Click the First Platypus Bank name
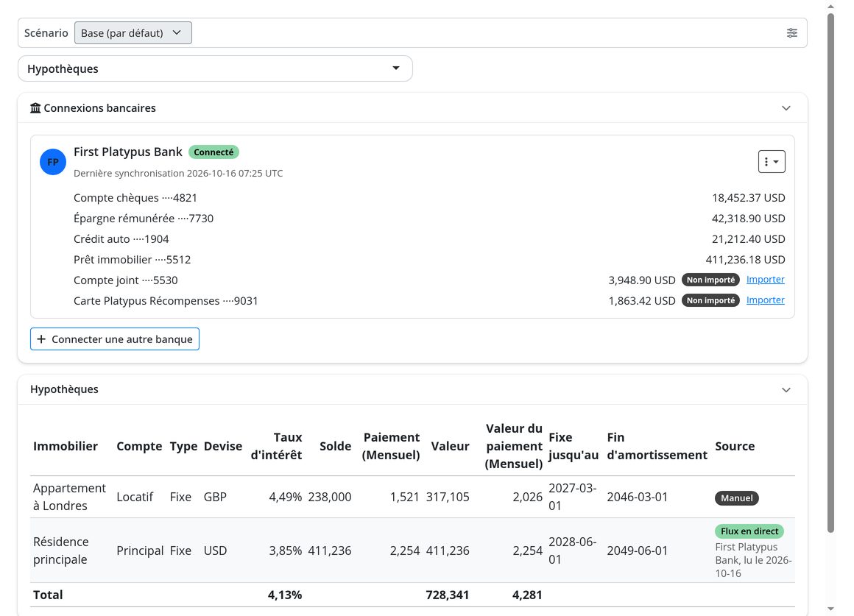Screen dimensions: 854x616 point(128,152)
